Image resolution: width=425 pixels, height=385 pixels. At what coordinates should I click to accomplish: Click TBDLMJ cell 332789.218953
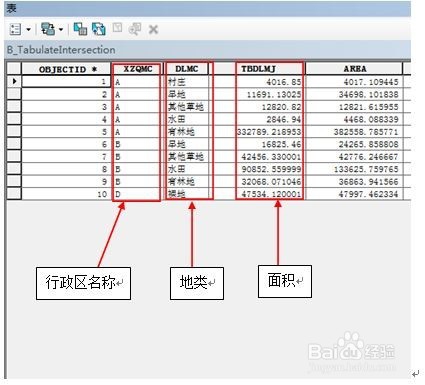tap(258, 131)
